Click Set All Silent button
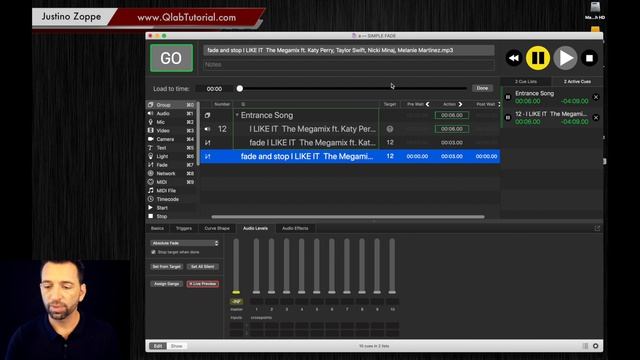This screenshot has width=640, height=360. (x=203, y=267)
